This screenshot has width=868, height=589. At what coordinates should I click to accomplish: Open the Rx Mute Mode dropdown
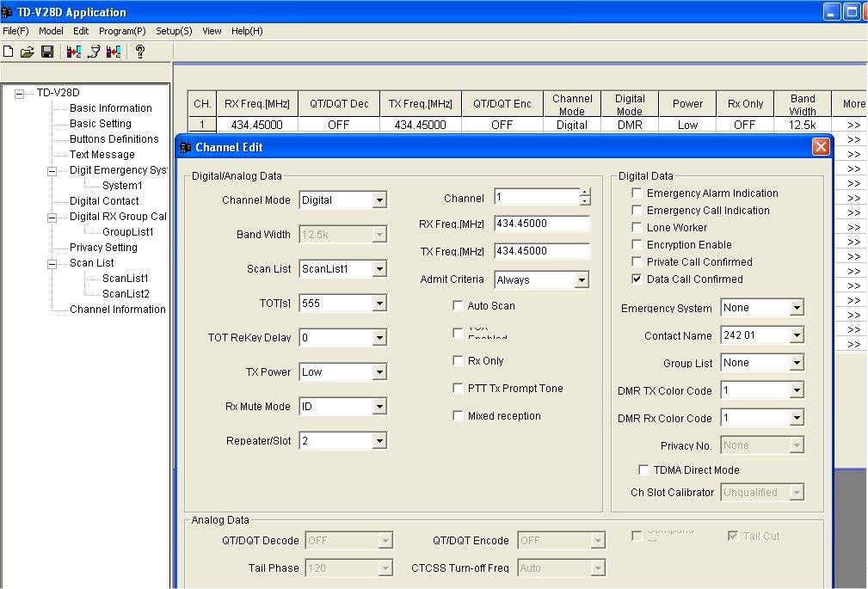click(379, 407)
